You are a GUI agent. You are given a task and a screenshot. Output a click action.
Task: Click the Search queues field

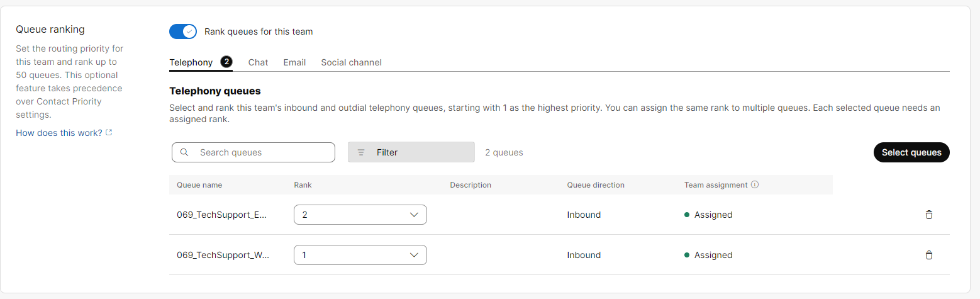click(x=253, y=152)
